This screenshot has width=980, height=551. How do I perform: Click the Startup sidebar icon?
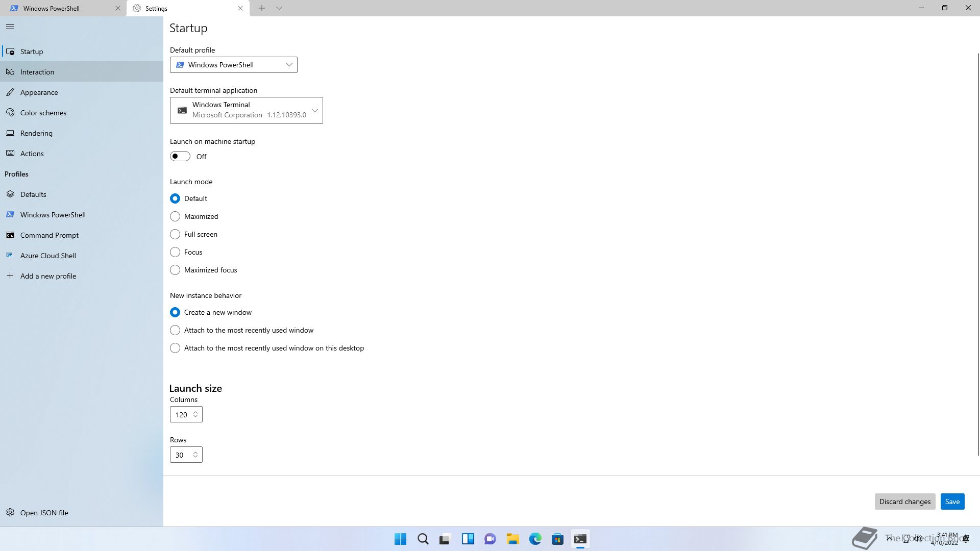coord(10,52)
